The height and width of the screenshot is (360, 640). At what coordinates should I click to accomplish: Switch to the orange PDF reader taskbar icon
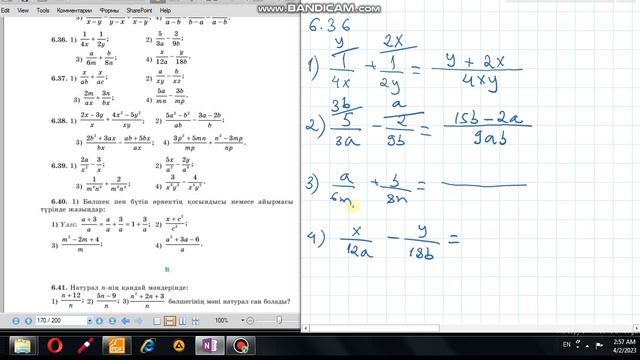pyautogui.click(x=116, y=345)
